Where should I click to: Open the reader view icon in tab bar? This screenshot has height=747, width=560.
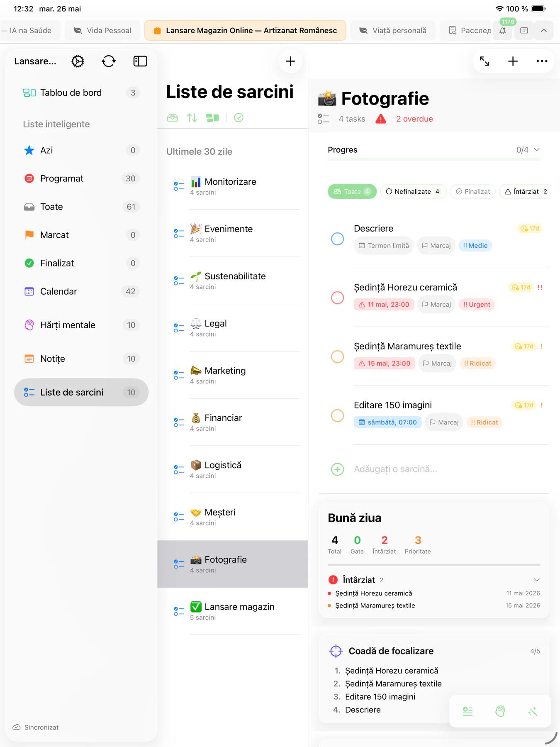(x=524, y=30)
